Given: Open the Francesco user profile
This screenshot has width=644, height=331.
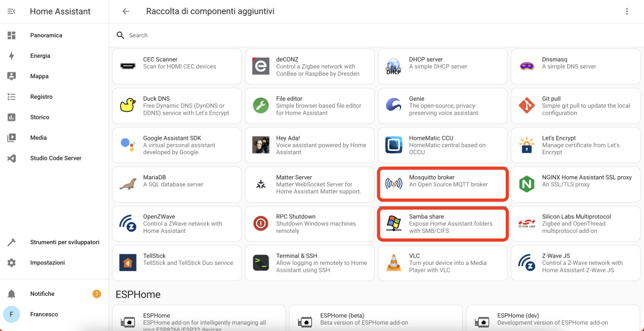Looking at the screenshot, I should [43, 314].
